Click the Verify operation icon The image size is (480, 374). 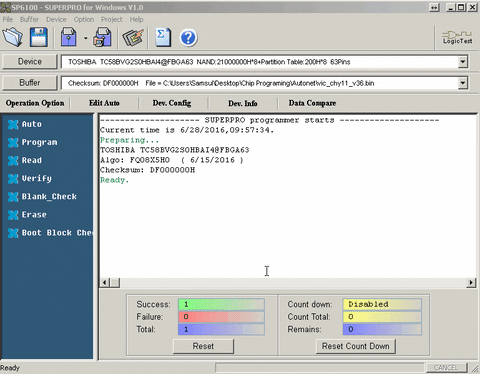coord(13,179)
